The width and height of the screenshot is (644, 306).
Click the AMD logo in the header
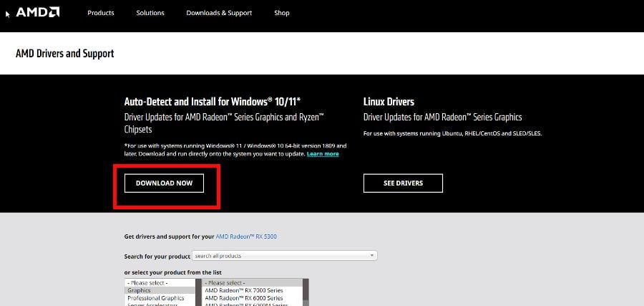click(x=38, y=12)
